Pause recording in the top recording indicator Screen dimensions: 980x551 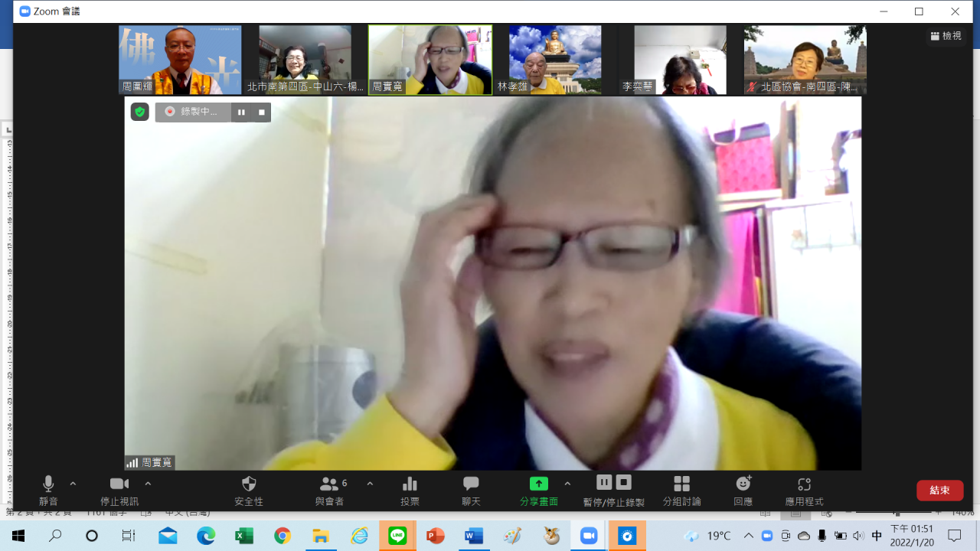click(x=241, y=112)
